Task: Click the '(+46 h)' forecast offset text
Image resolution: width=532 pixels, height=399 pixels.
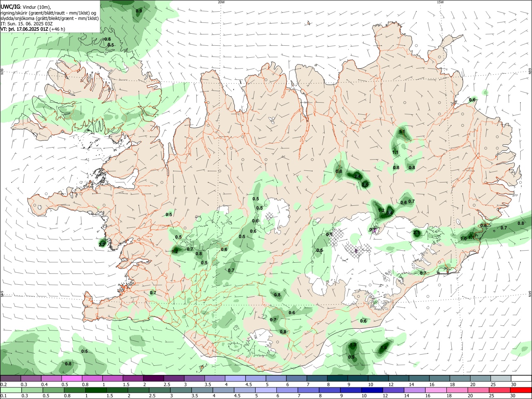Action: pos(57,29)
